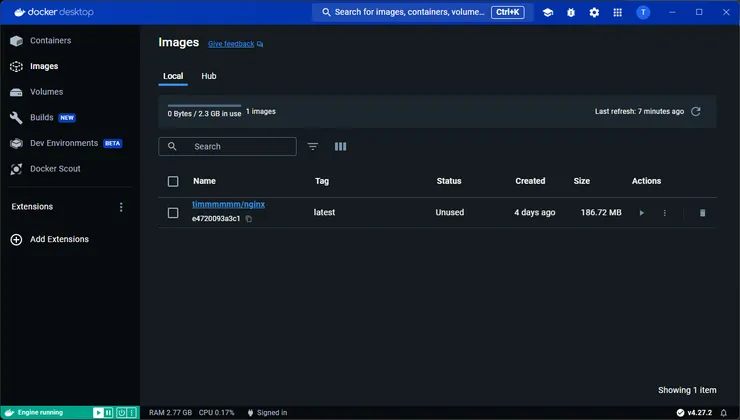
Task: Sort by the Status column header
Action: tap(449, 181)
